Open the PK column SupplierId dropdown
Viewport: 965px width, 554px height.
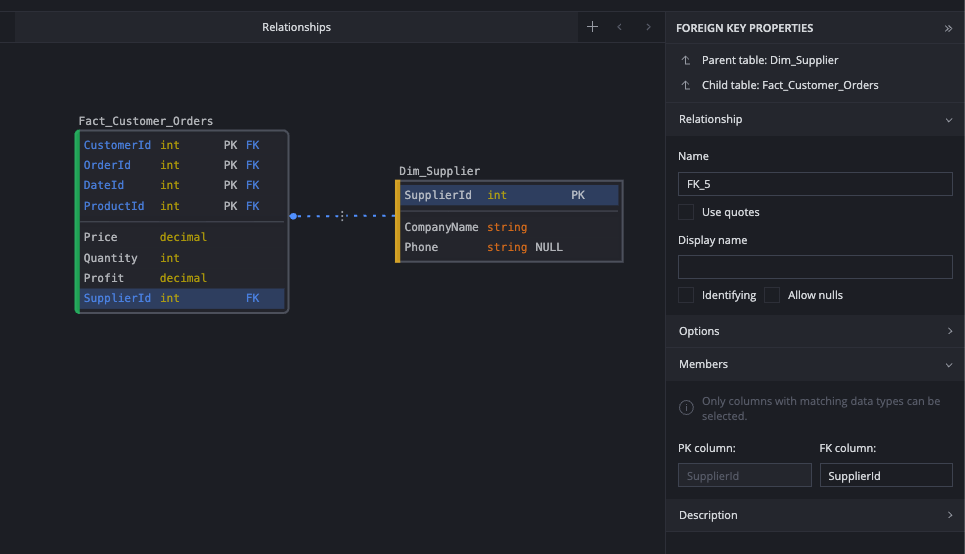click(745, 475)
